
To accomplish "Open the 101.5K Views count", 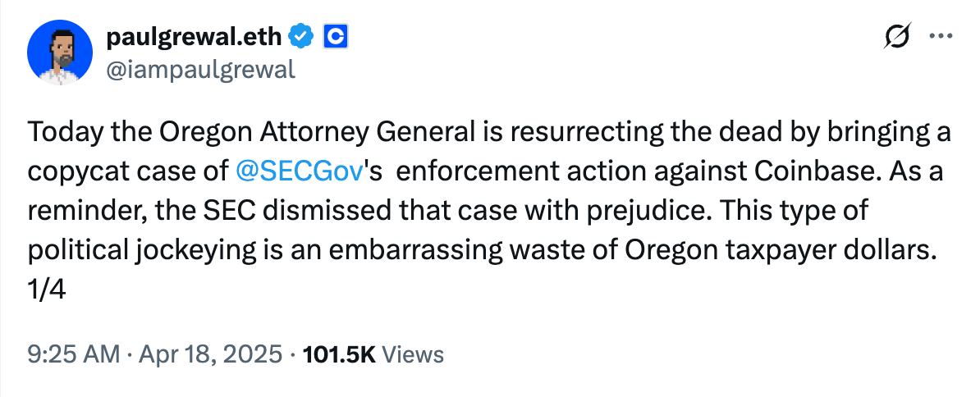I will 339,354.
